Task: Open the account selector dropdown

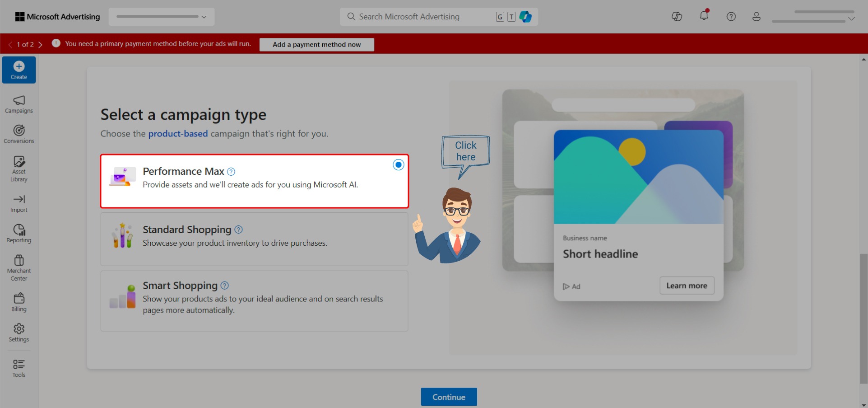Action: pos(161,16)
